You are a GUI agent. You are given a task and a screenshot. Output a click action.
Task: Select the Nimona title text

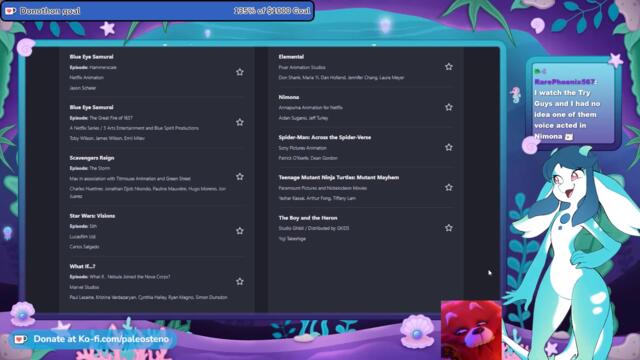[x=289, y=97]
